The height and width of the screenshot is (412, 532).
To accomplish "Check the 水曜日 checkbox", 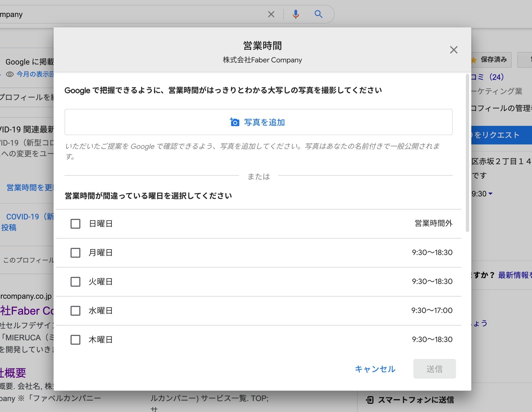I will [x=75, y=311].
